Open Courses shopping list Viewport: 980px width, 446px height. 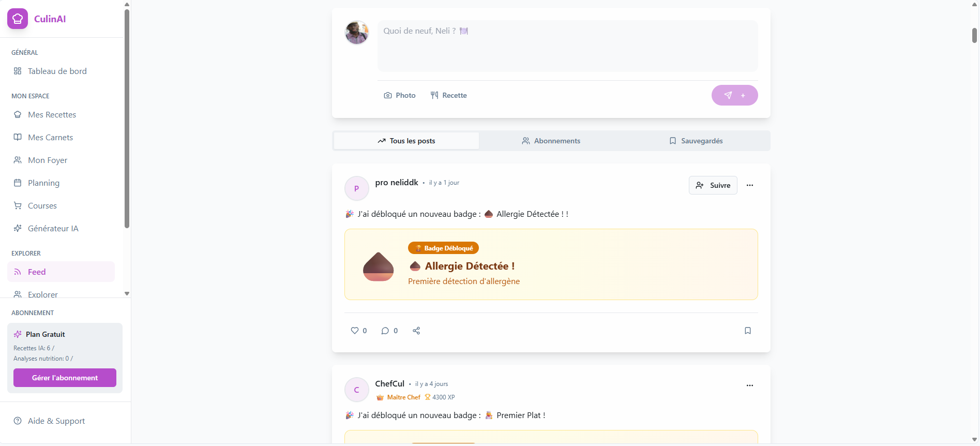coord(61,205)
